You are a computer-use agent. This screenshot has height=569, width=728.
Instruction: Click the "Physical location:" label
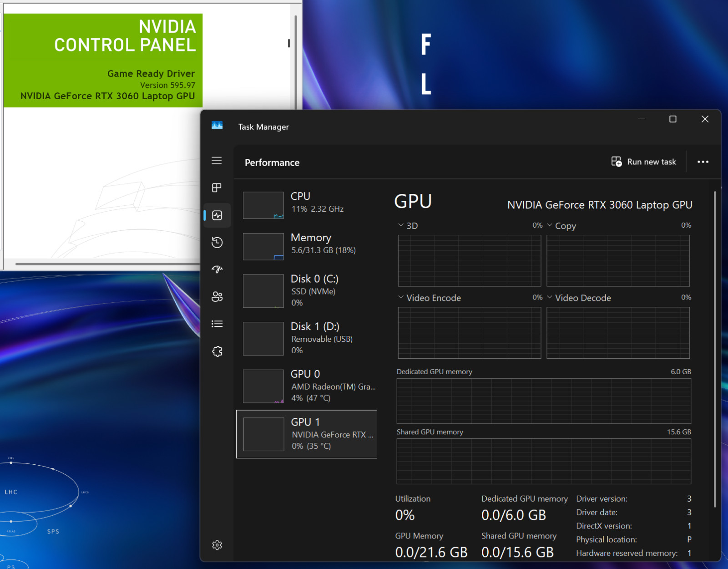click(x=607, y=539)
